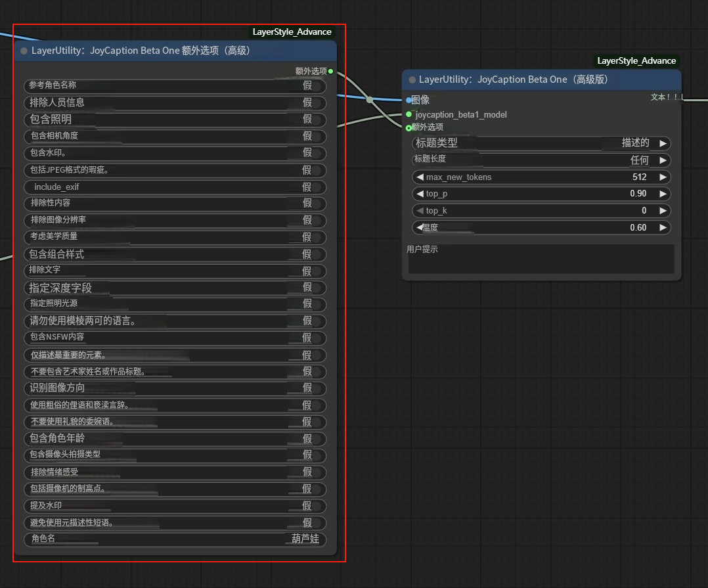Click the LayerStyle_Advance badge above the left node
Image resolution: width=708 pixels, height=588 pixels.
[x=292, y=32]
